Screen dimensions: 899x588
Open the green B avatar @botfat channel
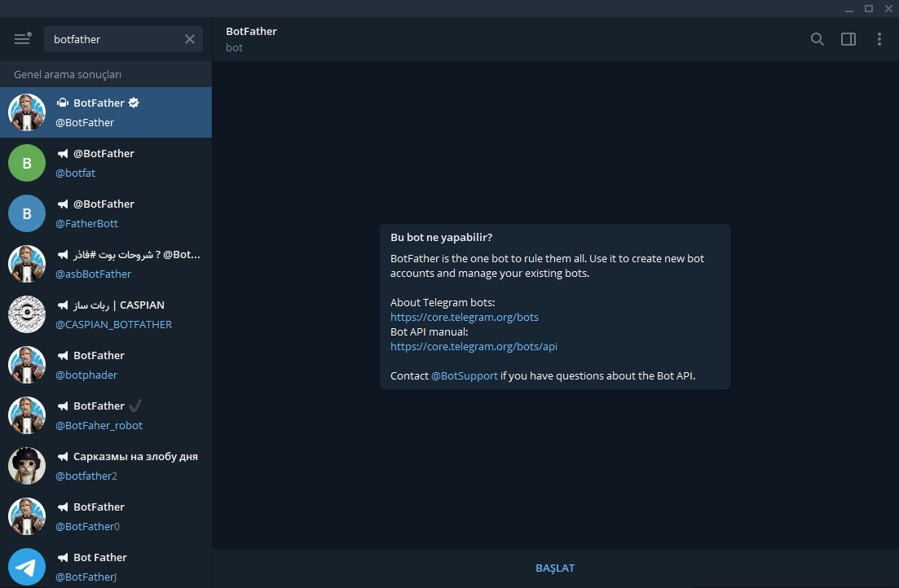point(27,163)
